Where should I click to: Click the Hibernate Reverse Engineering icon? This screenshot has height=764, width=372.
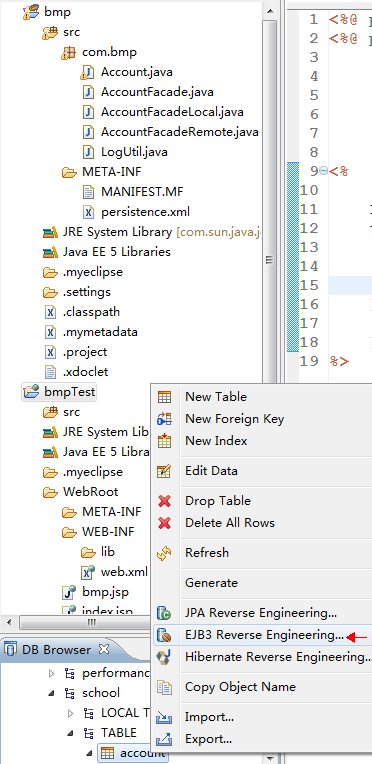tap(164, 657)
